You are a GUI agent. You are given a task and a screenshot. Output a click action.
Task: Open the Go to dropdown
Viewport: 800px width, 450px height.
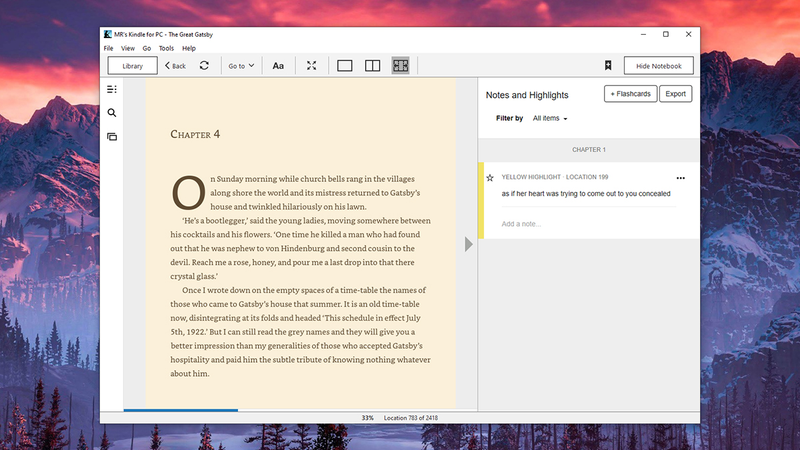pyautogui.click(x=241, y=66)
